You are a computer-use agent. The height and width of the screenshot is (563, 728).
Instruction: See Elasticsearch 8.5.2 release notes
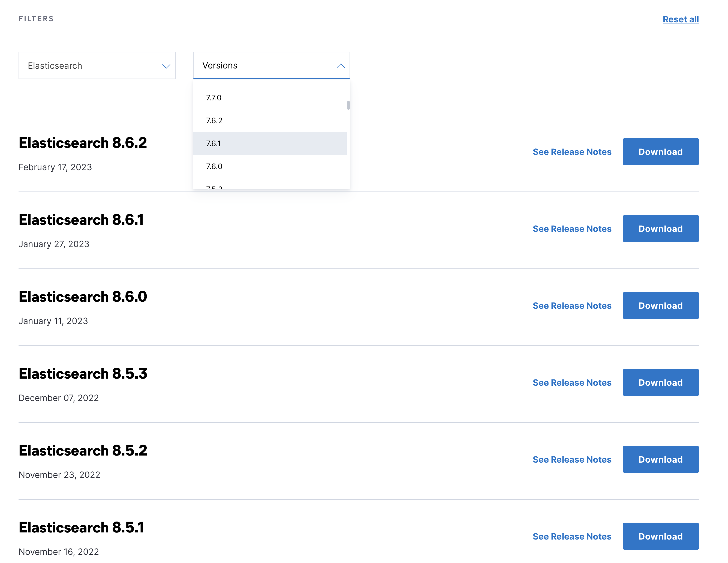(x=572, y=460)
